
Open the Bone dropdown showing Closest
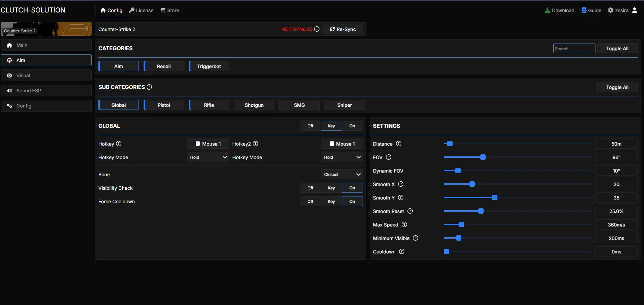point(342,175)
